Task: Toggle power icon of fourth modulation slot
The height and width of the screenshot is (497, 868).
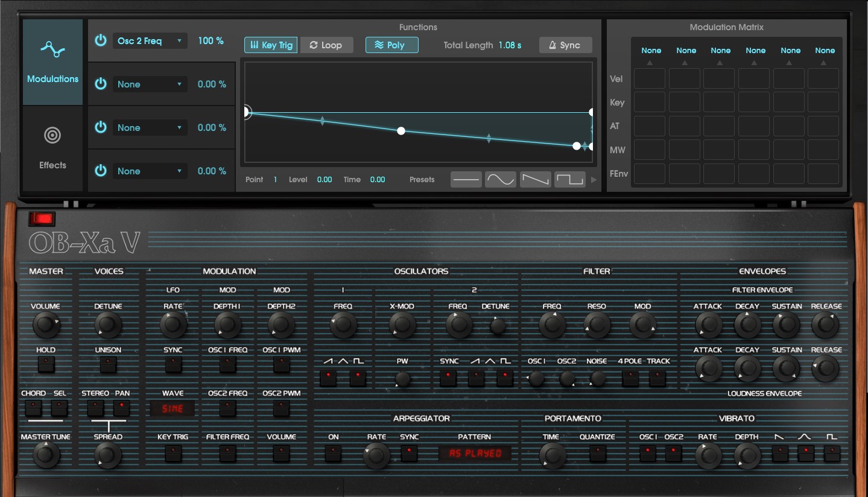Action: pyautogui.click(x=101, y=171)
